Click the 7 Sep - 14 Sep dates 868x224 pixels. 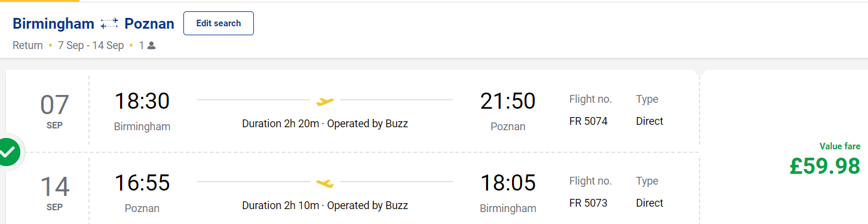pos(91,45)
